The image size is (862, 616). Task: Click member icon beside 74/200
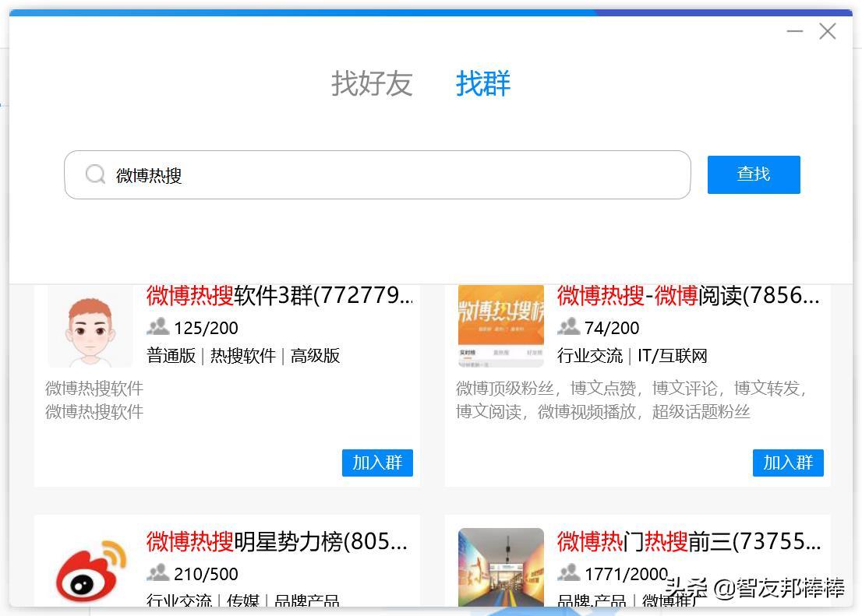coord(568,327)
